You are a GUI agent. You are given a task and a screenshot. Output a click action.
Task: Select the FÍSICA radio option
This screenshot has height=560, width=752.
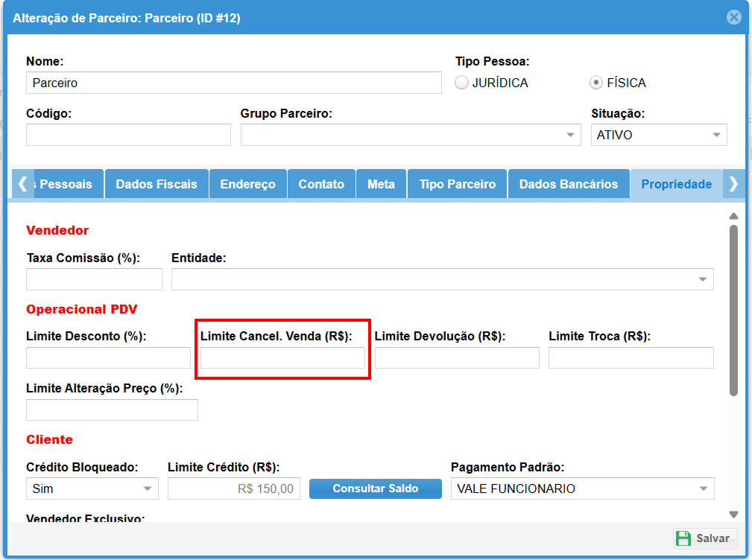[x=596, y=83]
